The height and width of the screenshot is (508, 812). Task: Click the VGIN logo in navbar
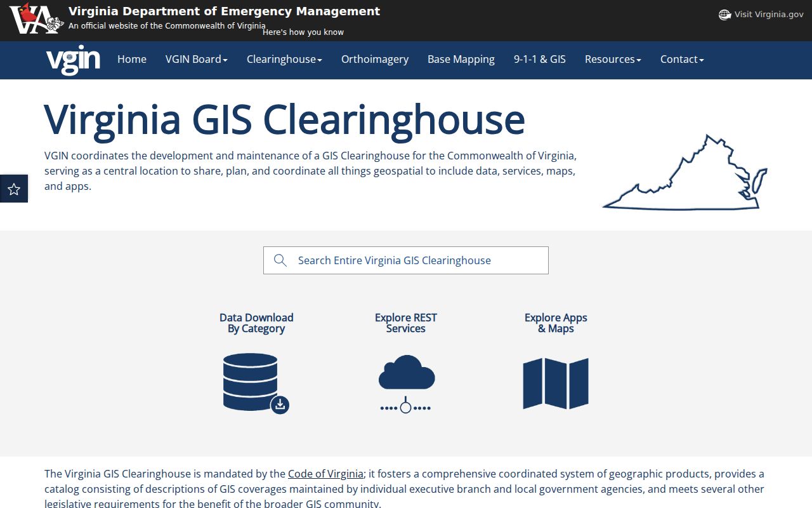73,60
